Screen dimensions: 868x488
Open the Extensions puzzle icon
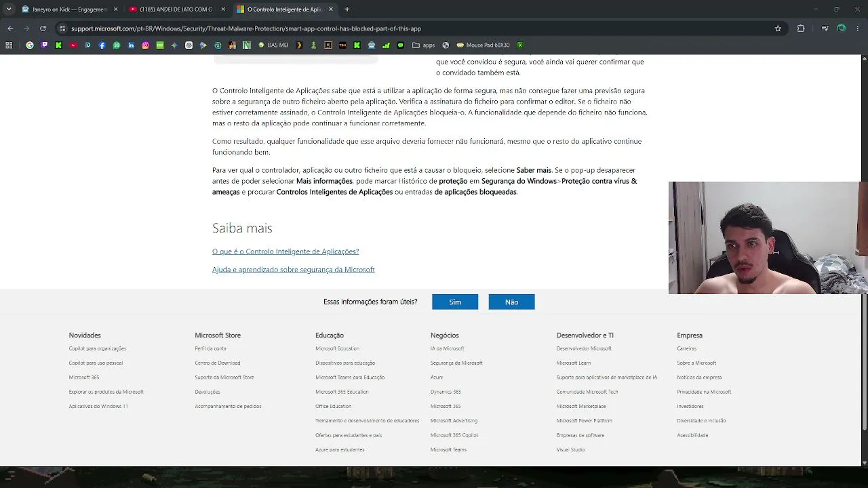(801, 28)
